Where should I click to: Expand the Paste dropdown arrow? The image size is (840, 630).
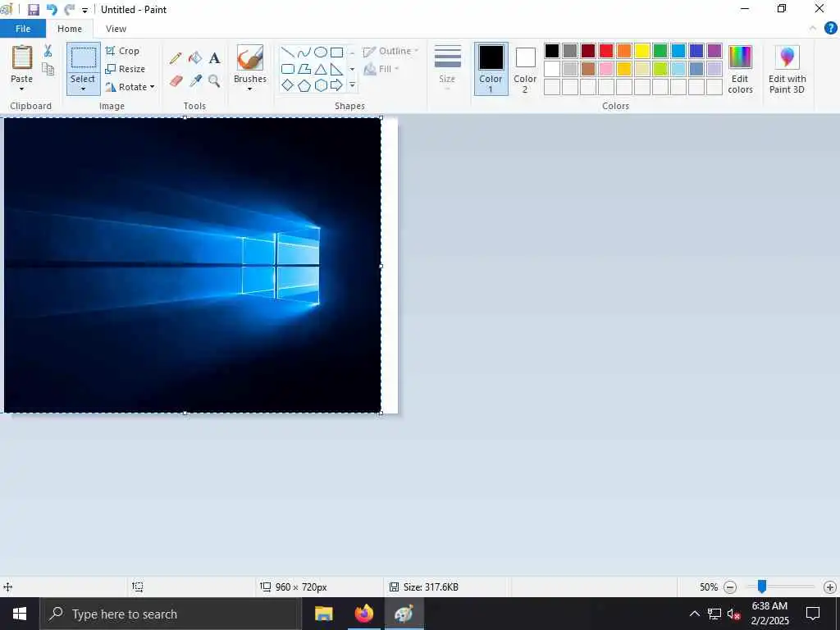pos(21,89)
